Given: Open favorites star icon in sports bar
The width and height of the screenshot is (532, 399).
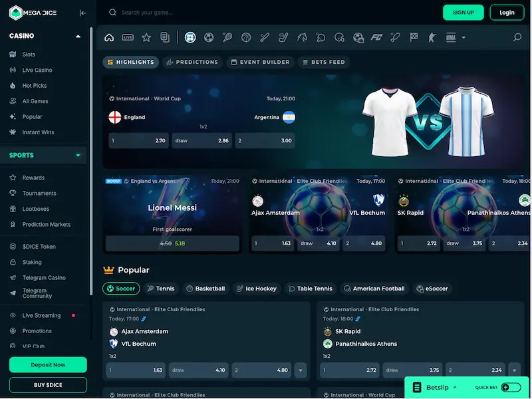Looking at the screenshot, I should pos(146,37).
